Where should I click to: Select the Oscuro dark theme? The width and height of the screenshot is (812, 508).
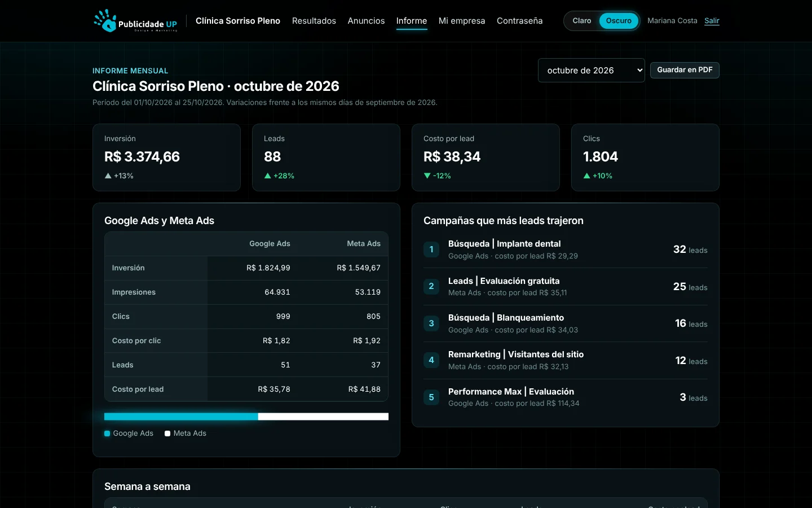pos(619,21)
